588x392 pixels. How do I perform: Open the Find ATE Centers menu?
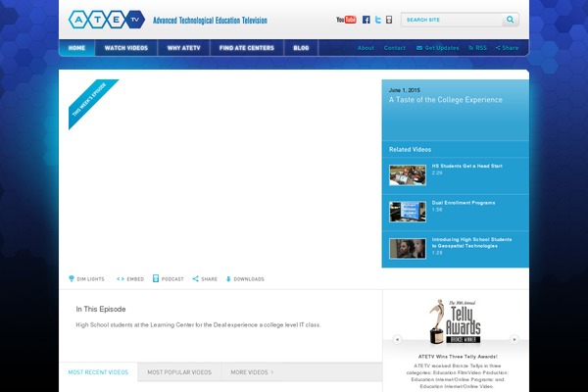pyautogui.click(x=247, y=48)
